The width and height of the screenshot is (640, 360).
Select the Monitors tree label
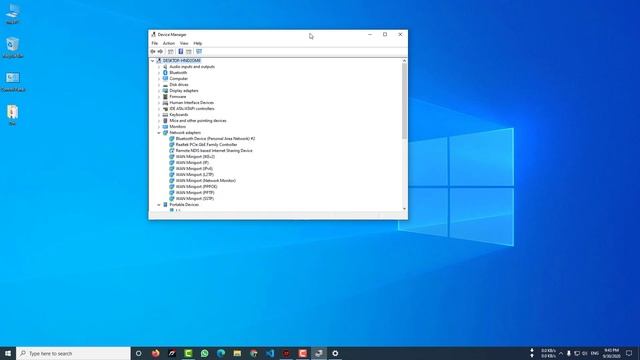178,127
